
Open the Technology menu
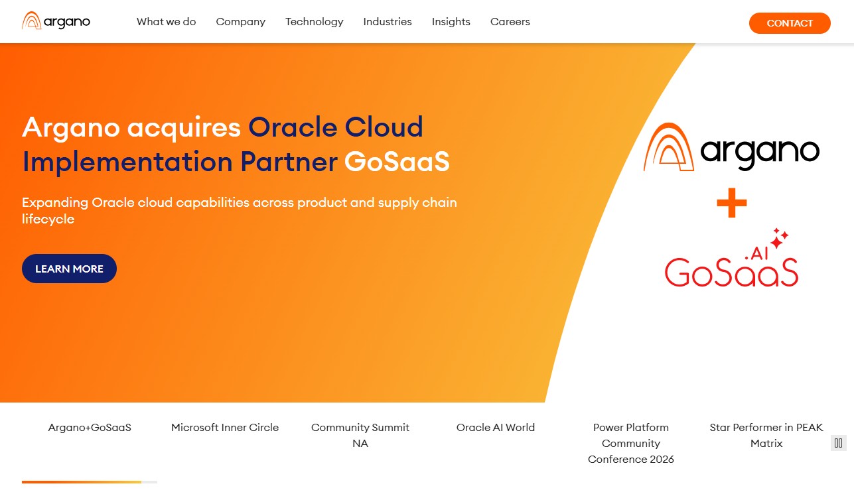315,22
